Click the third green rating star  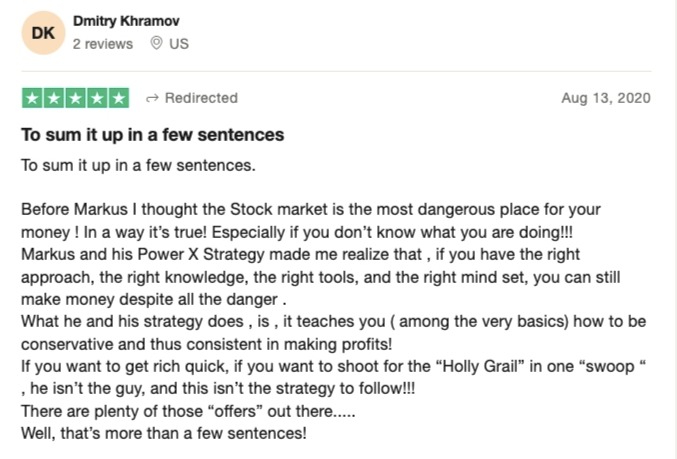pyautogui.click(x=76, y=98)
